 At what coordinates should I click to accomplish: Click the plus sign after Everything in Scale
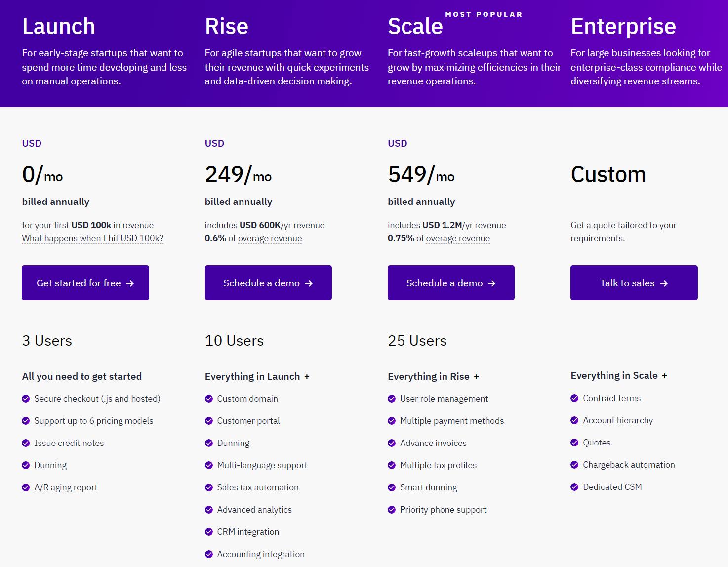664,376
